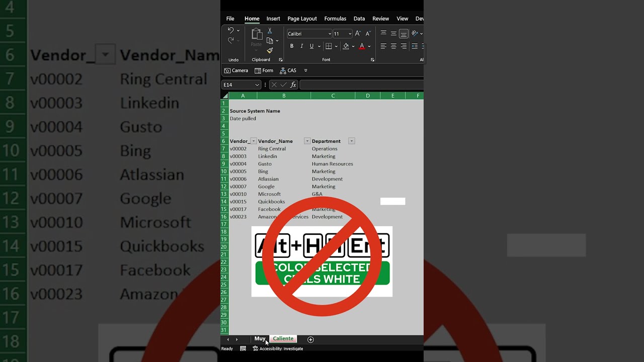Click the Copy icon in Clipboard group
Image resolution: width=644 pixels, height=362 pixels.
tap(270, 41)
